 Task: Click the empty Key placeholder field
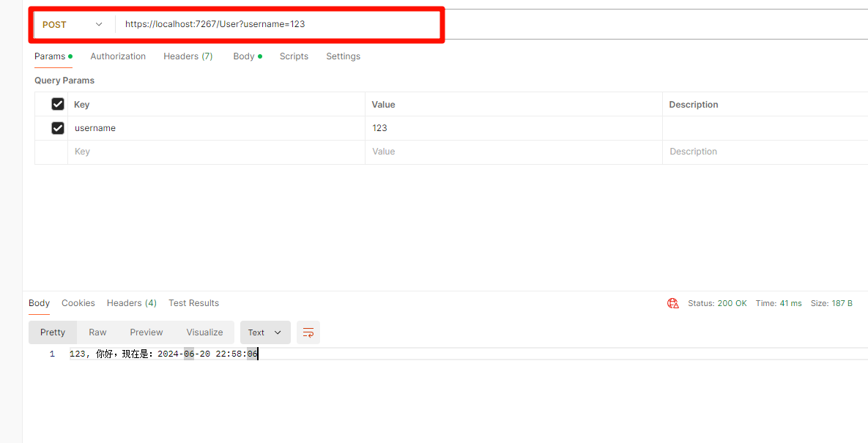coord(216,152)
